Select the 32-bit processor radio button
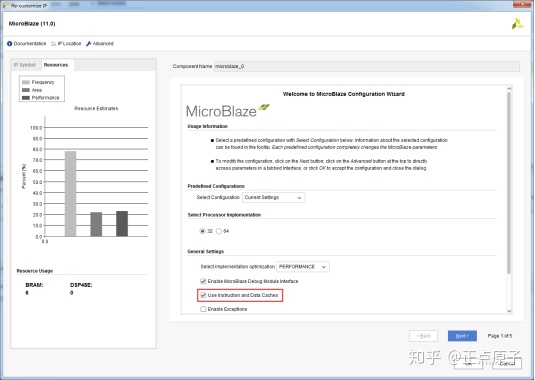 (x=202, y=231)
